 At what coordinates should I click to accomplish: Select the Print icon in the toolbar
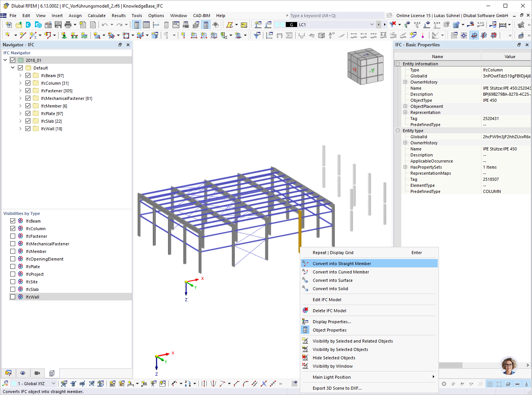coord(68,24)
